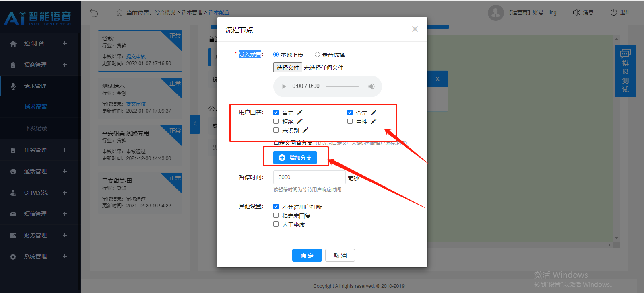Open the 任务管理 menu
644x293 pixels.
[x=35, y=150]
